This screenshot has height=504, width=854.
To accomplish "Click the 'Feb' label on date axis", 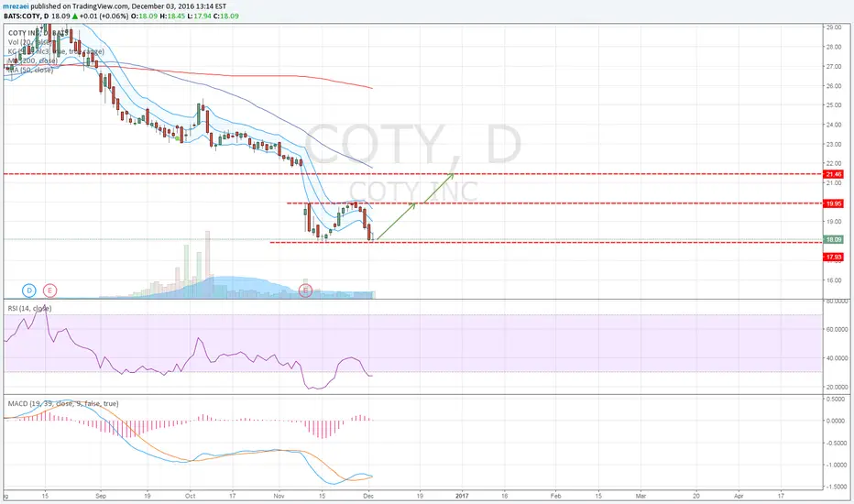I will [x=555, y=496].
